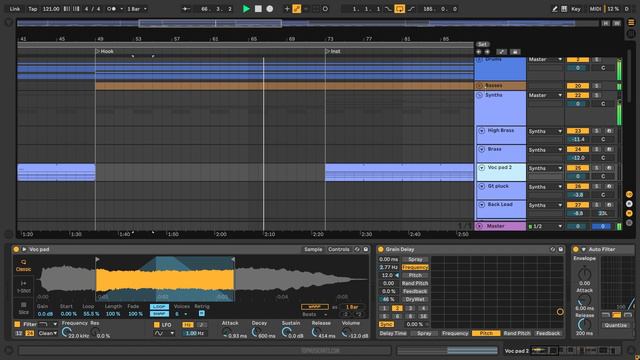Toggle the Follow playback icon
This screenshot has width=640, height=360.
point(186,9)
